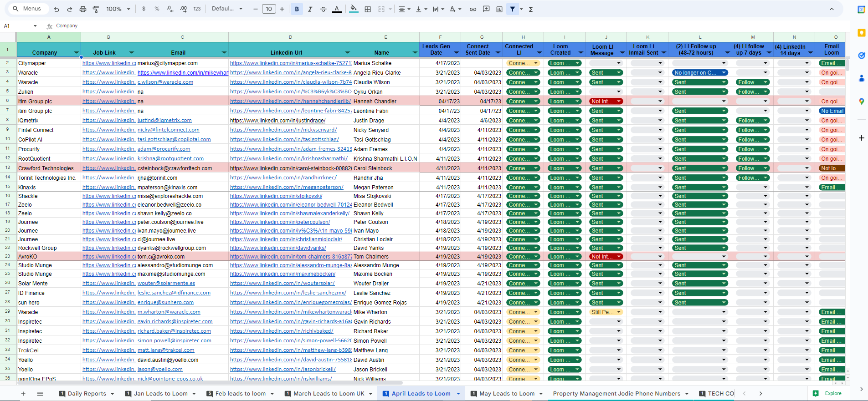Open the Job Link column filter button

coord(132,53)
